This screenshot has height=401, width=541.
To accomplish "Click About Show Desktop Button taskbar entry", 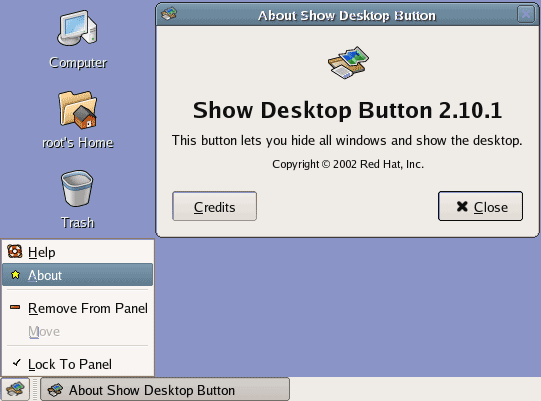I will [165, 390].
